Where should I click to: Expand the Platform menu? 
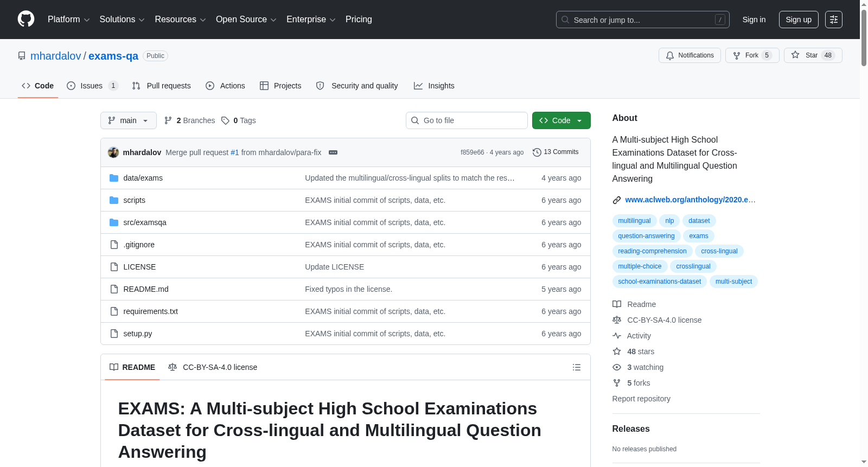pyautogui.click(x=68, y=20)
